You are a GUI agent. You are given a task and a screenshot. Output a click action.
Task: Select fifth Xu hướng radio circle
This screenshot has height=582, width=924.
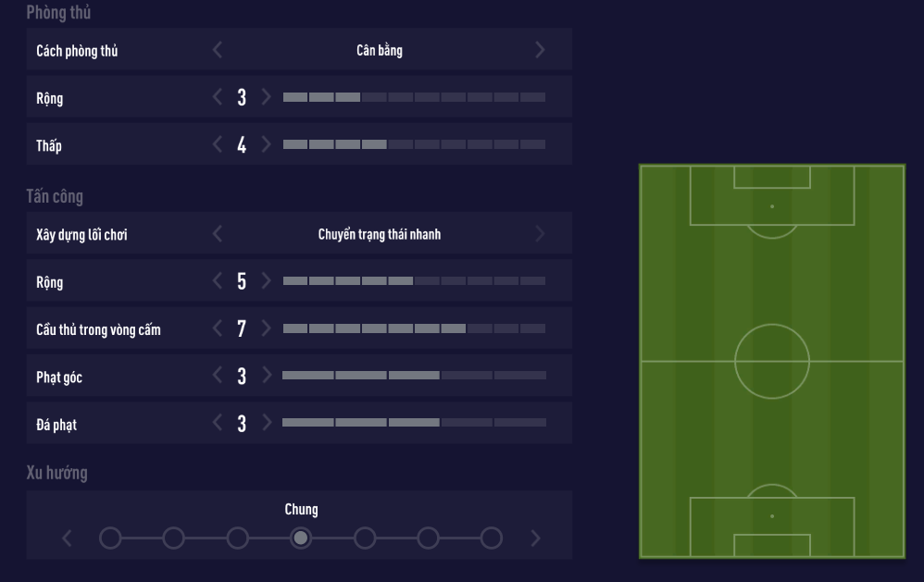pyautogui.click(x=365, y=538)
